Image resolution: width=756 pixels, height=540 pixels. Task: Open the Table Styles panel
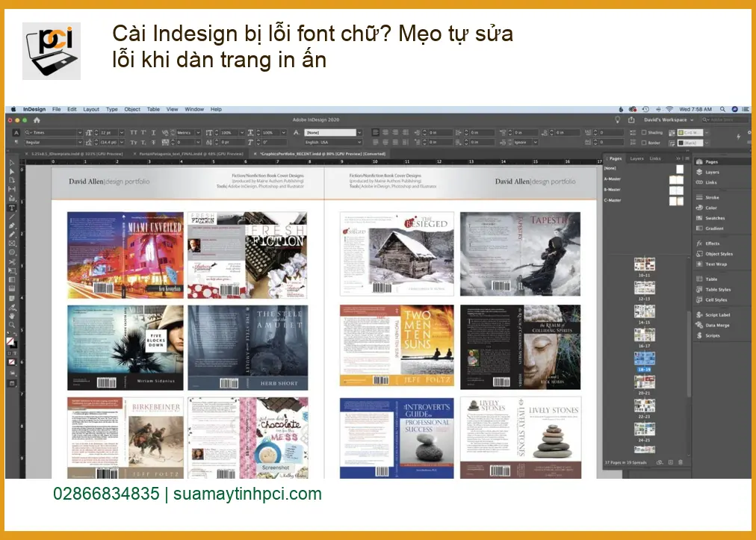(x=713, y=290)
